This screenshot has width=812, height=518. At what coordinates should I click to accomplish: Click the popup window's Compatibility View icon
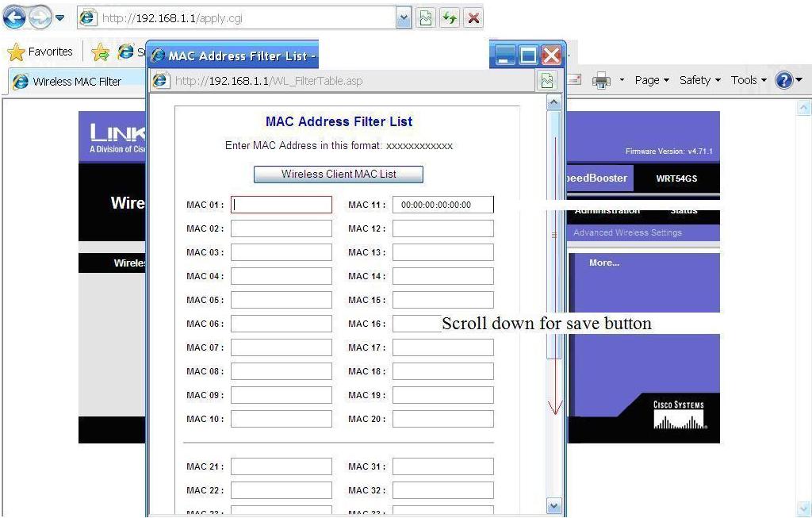click(x=547, y=81)
